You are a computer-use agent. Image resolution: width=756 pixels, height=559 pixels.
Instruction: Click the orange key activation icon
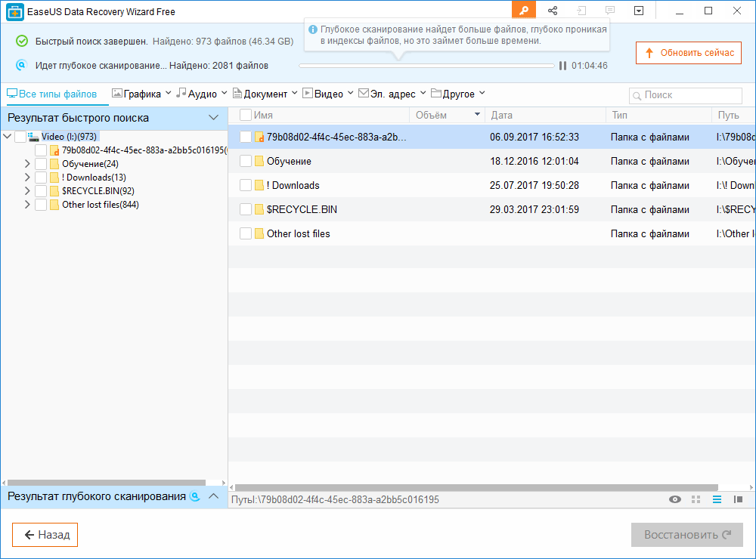pyautogui.click(x=523, y=11)
